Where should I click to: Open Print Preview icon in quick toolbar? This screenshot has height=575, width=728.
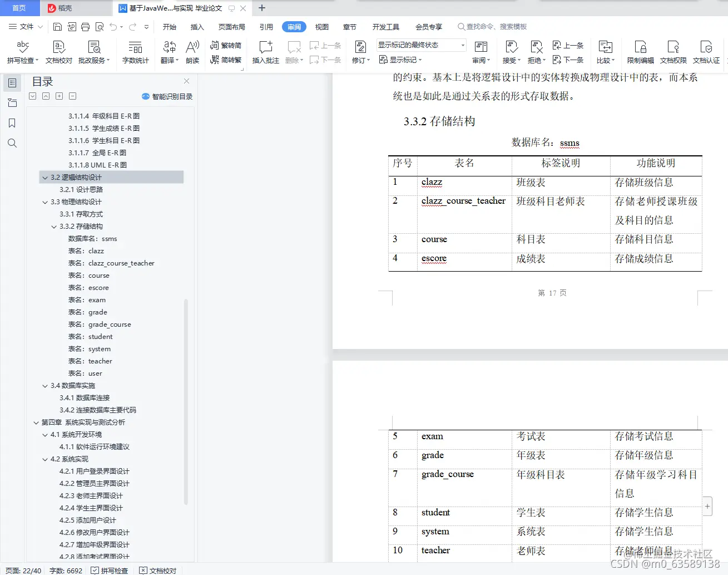tap(100, 27)
